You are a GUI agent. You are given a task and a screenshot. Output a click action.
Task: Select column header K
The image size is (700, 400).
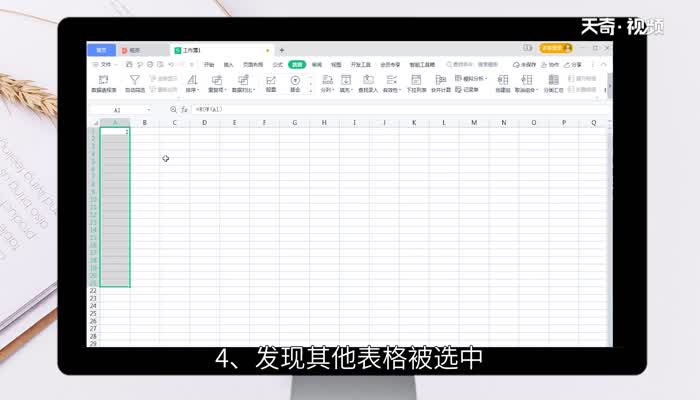(x=414, y=123)
